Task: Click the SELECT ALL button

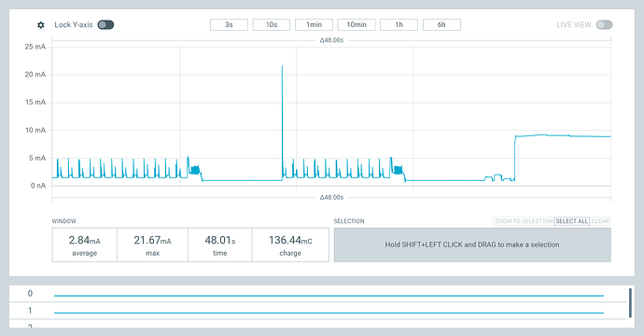Action: (572, 221)
